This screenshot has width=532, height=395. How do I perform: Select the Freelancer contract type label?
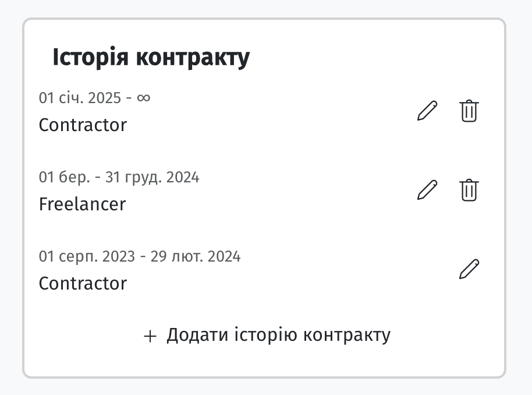(x=82, y=204)
